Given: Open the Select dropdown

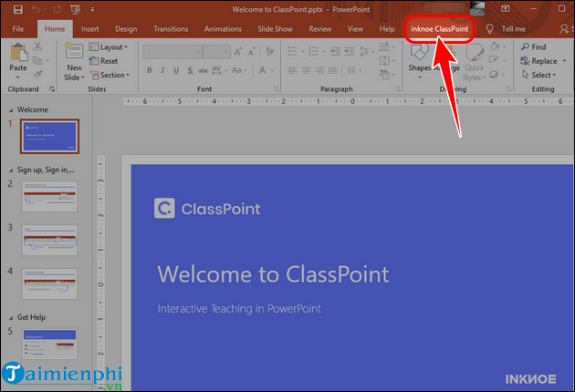Looking at the screenshot, I should click(539, 75).
